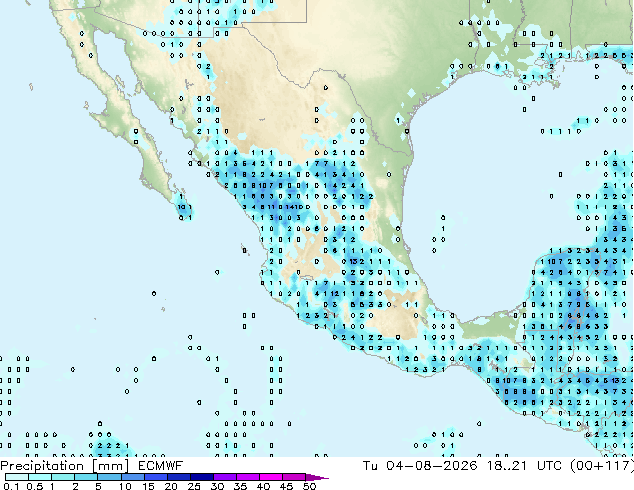Image resolution: width=634 pixels, height=490 pixels.
Task: Click the "25" legend scale label
Action: click(x=194, y=486)
